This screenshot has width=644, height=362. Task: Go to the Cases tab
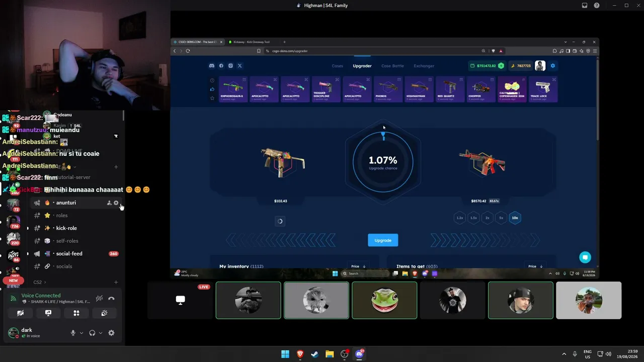pos(337,66)
